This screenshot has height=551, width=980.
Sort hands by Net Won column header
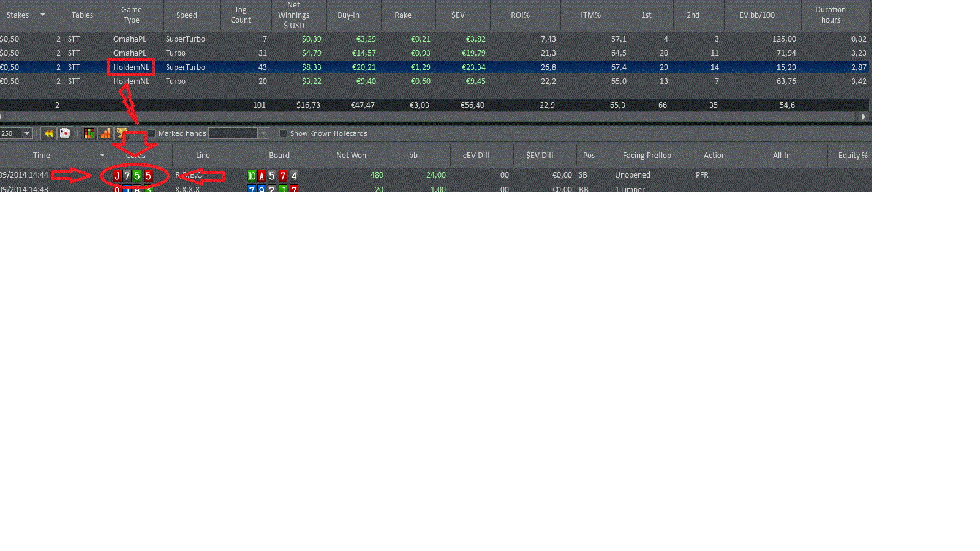[351, 155]
